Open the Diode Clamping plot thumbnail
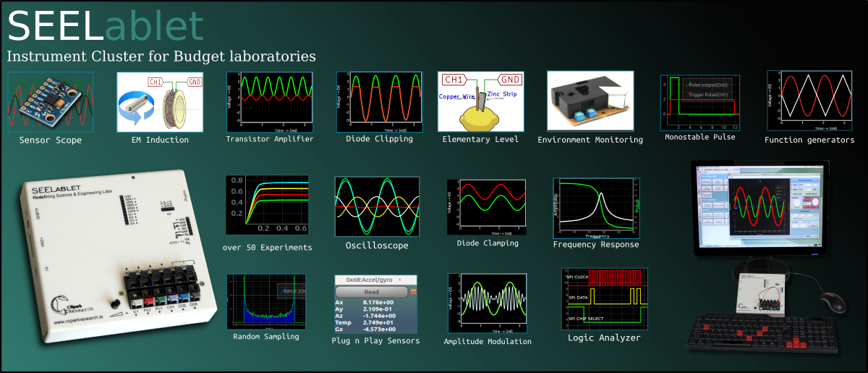This screenshot has width=868, height=373. pyautogui.click(x=488, y=207)
